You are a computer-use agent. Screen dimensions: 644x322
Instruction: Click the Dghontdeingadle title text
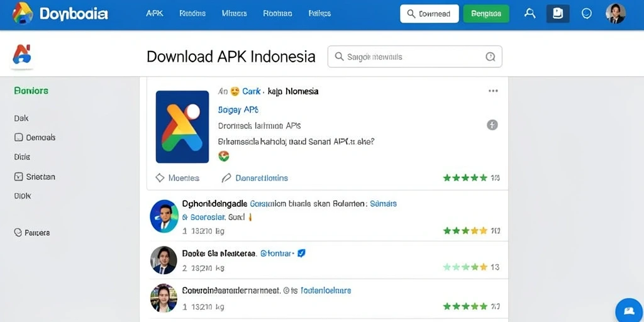[x=214, y=203]
